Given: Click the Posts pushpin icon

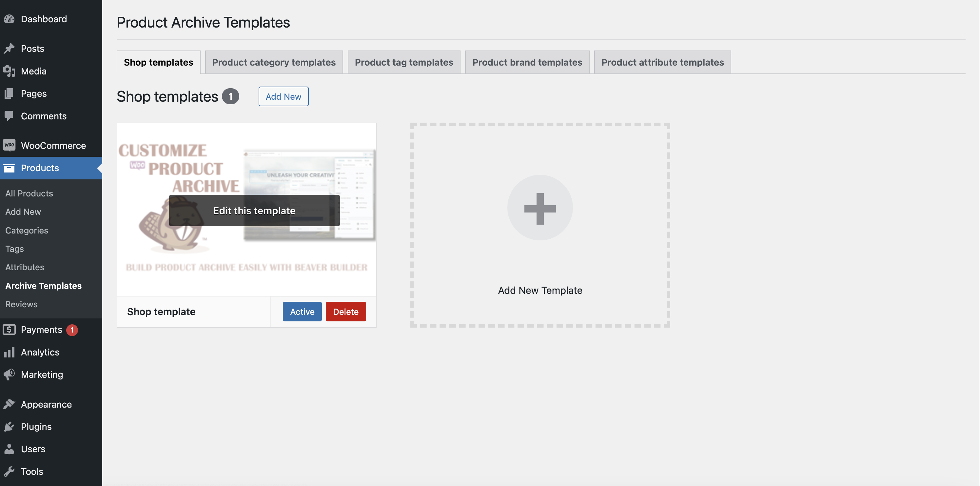Looking at the screenshot, I should (x=9, y=48).
